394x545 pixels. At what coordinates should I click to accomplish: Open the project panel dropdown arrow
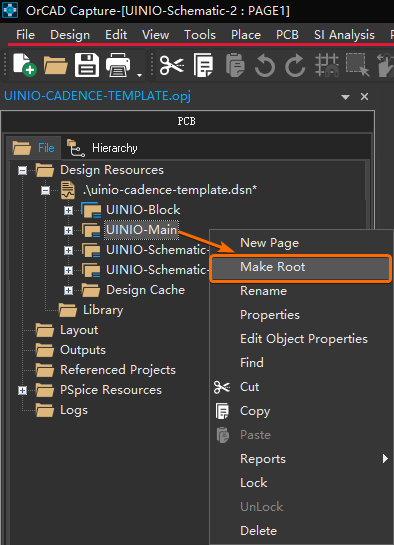345,97
